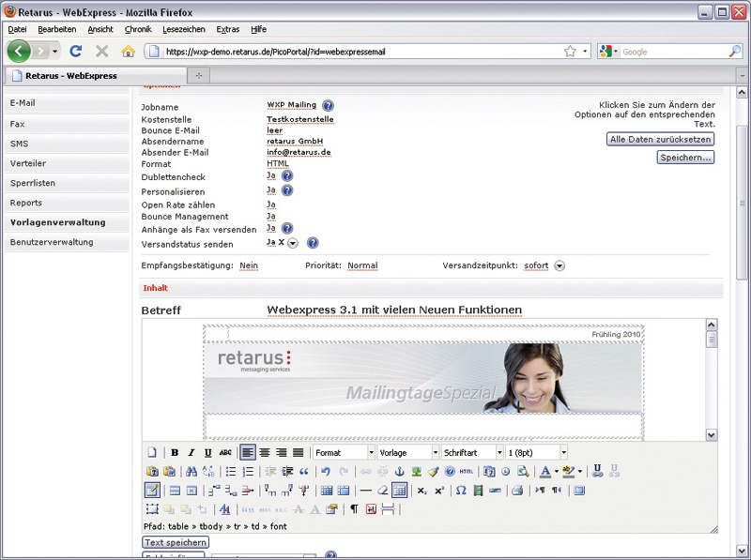This screenshot has height=560, width=751.
Task: Insert an anchor with the anchor icon
Action: pos(399,472)
